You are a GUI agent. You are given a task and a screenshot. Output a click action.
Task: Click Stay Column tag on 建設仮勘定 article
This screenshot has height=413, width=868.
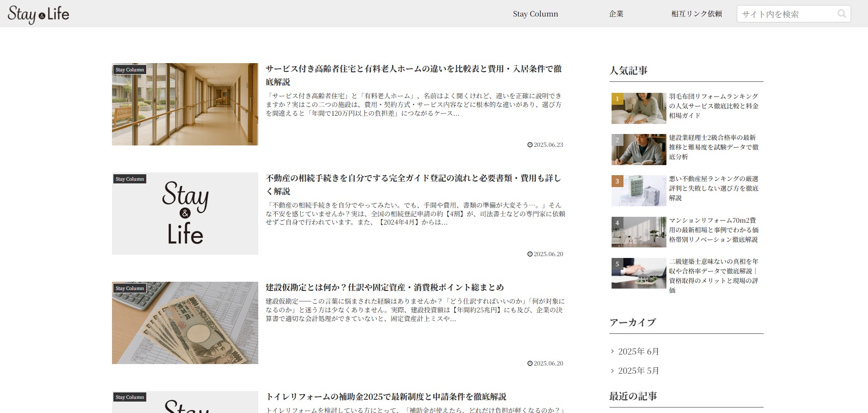[x=130, y=288]
